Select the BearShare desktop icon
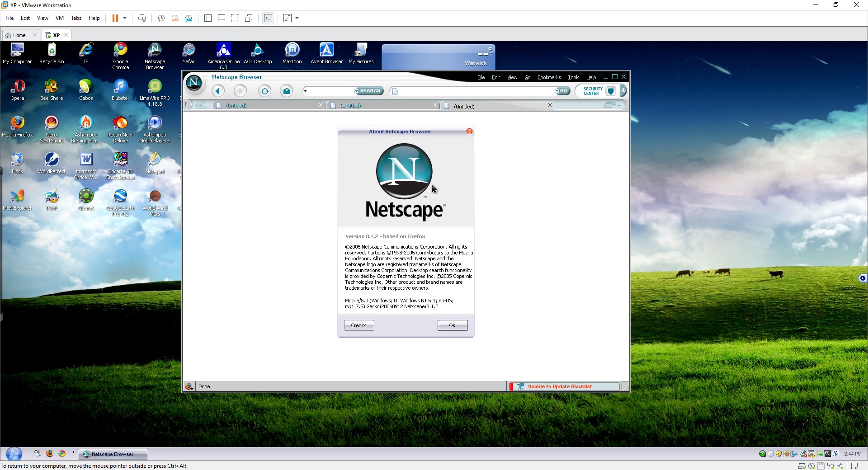 (52, 90)
